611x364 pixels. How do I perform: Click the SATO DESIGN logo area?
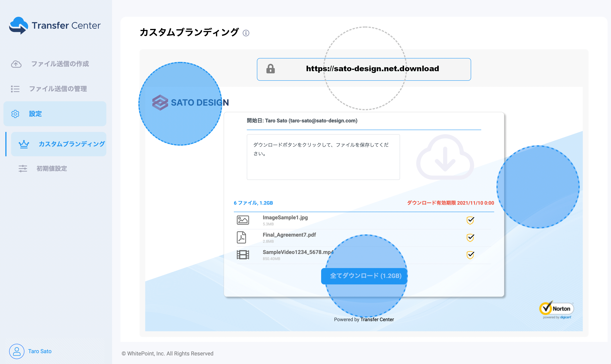[x=190, y=103]
